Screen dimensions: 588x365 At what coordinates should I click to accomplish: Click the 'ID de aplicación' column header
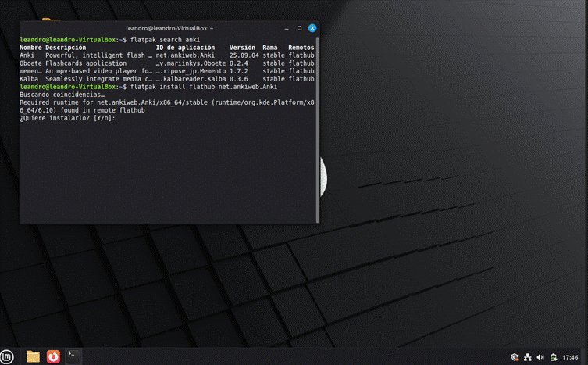pos(185,48)
